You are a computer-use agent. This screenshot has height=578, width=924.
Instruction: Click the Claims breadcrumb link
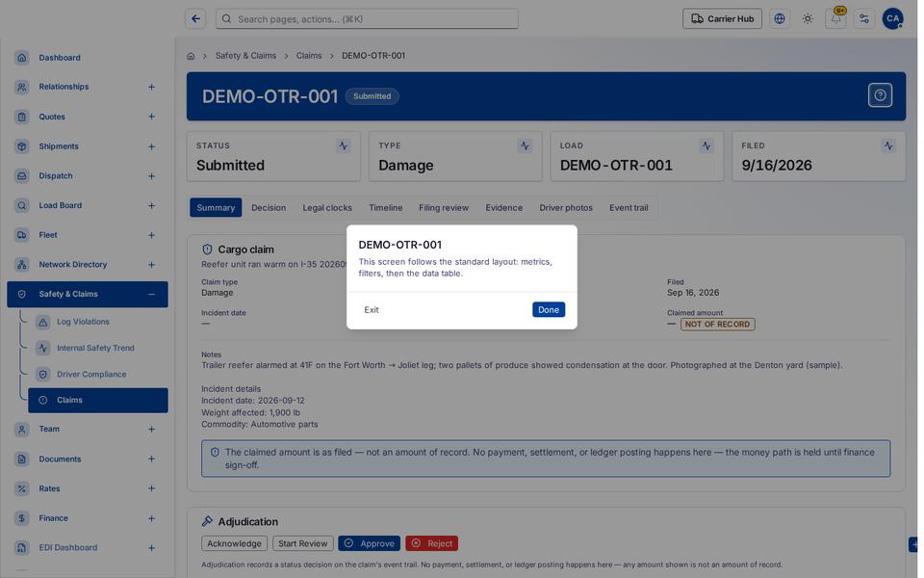[309, 56]
